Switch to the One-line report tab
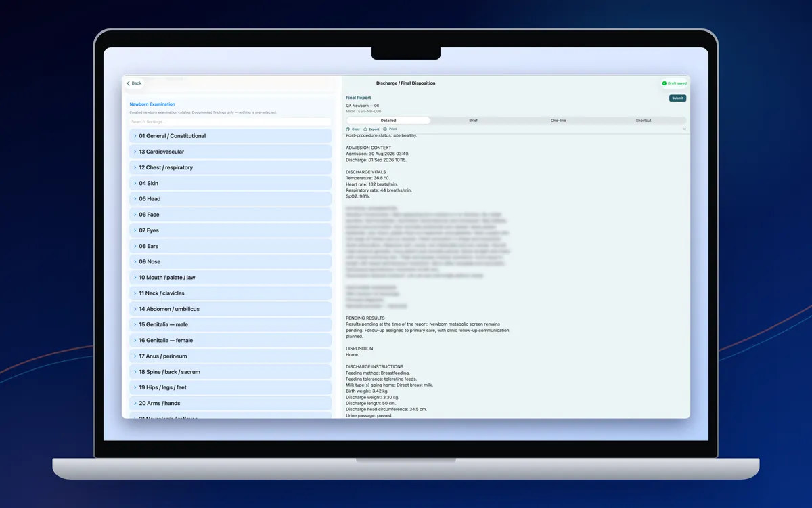Screen dimensions: 812x508 [x=558, y=121]
